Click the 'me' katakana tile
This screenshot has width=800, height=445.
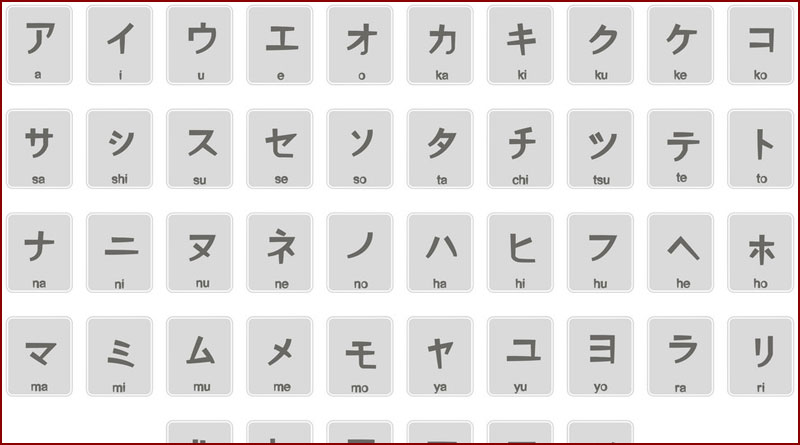(280, 356)
